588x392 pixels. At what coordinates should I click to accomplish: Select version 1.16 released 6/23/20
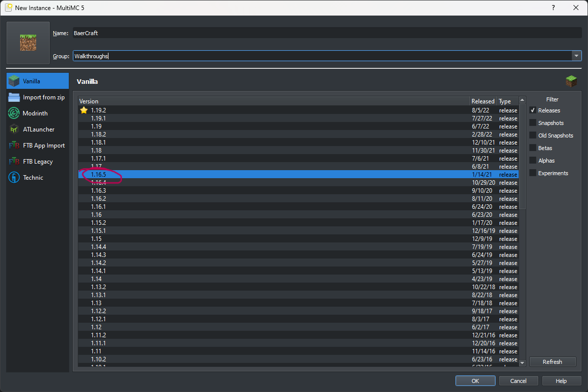pyautogui.click(x=298, y=215)
